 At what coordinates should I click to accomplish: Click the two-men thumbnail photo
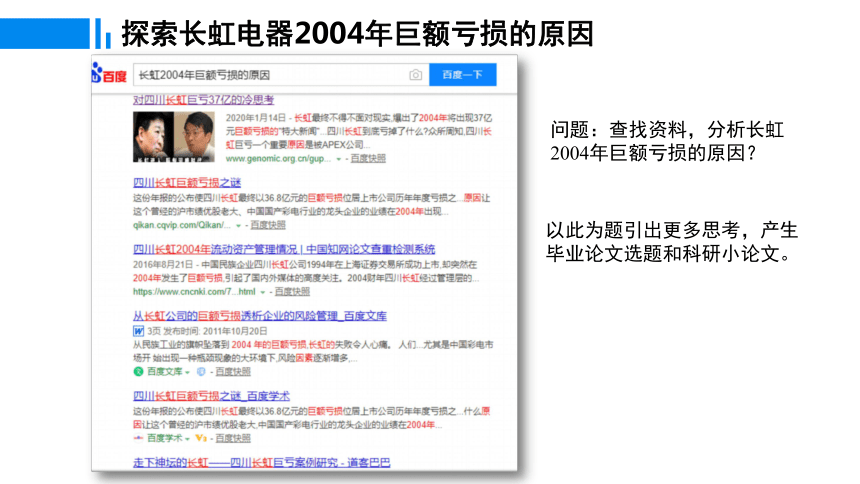click(173, 137)
